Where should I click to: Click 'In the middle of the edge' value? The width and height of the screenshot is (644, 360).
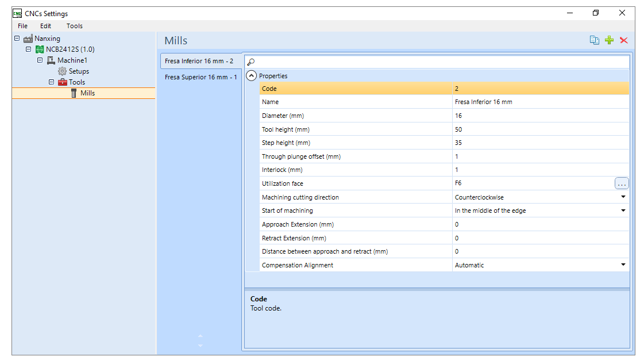pyautogui.click(x=491, y=210)
